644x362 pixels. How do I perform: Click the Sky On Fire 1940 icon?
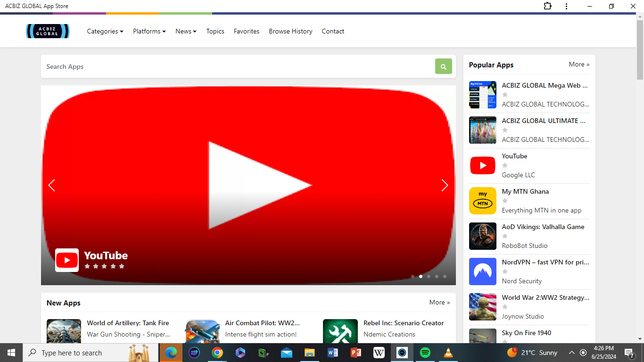[483, 336]
